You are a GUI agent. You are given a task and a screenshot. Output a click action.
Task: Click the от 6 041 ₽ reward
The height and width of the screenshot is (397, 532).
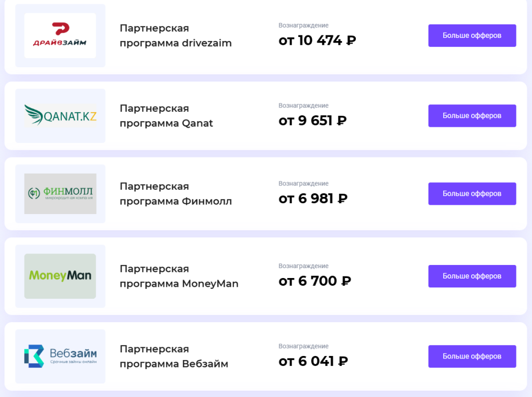pos(313,362)
